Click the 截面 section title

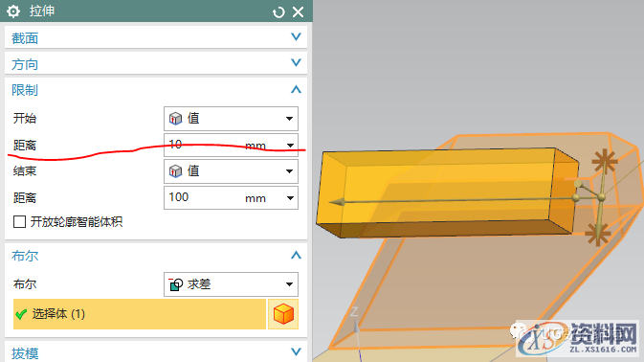[25, 38]
